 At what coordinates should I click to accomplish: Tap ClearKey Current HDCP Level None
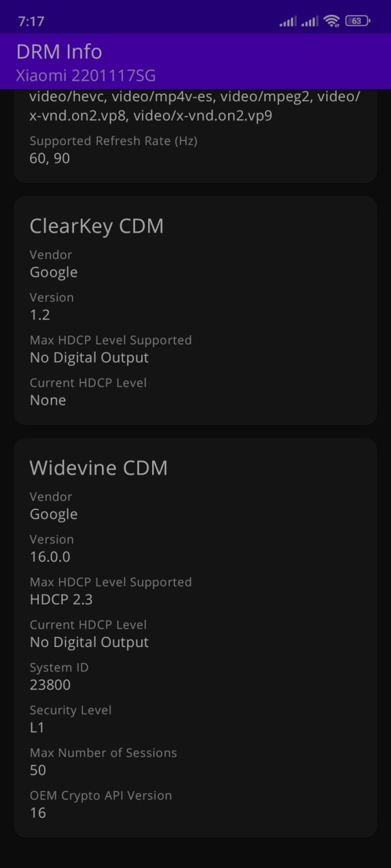click(48, 400)
